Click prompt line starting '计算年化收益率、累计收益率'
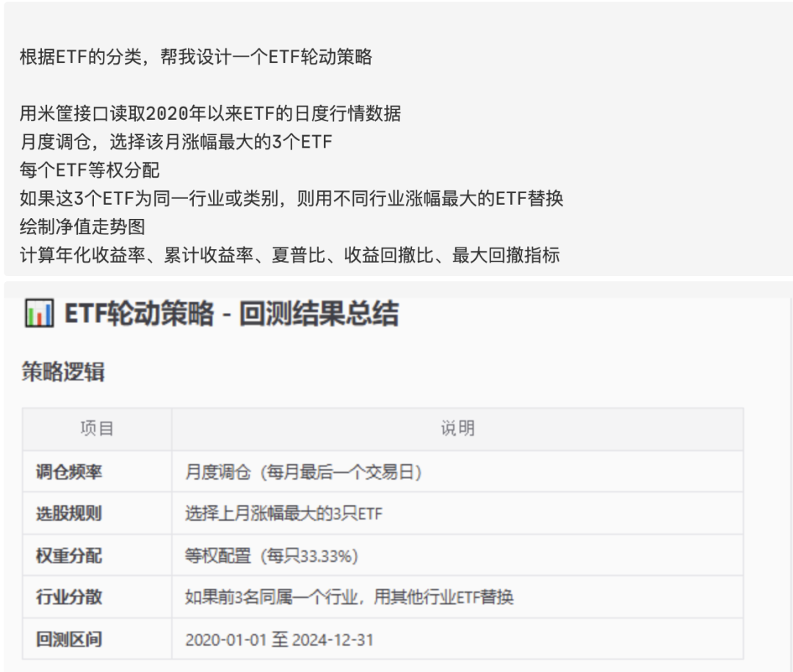Screen dimensions: 793x672 tap(290, 255)
